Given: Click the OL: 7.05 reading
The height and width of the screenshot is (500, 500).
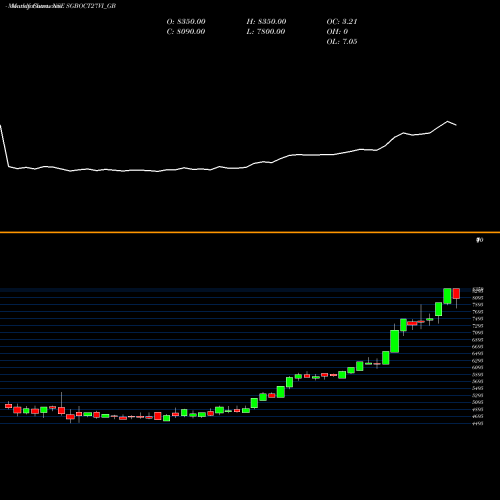Looking at the screenshot, I should click(342, 42).
